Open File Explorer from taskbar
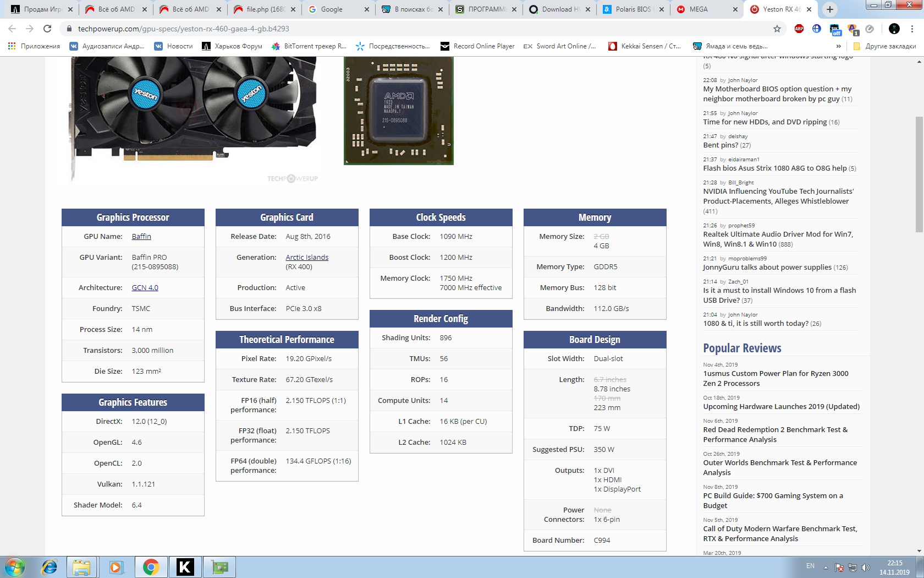This screenshot has width=924, height=578. pos(81,567)
